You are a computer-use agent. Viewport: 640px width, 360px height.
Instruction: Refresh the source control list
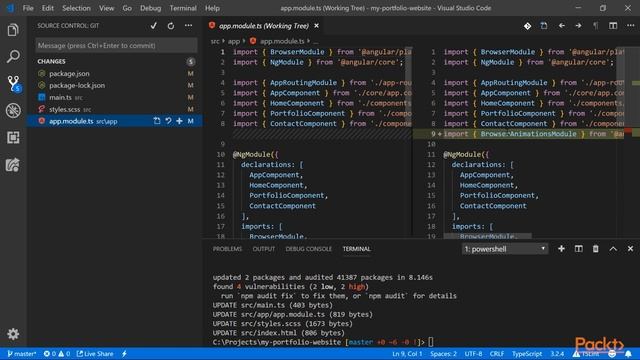171,26
